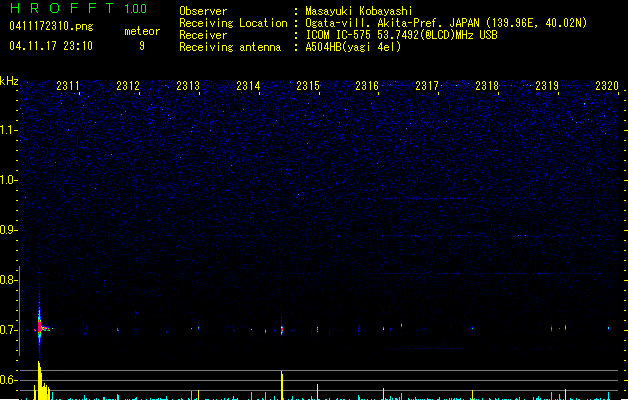629x400 pixels.
Task: Click time marker 2318
Action: click(x=487, y=86)
